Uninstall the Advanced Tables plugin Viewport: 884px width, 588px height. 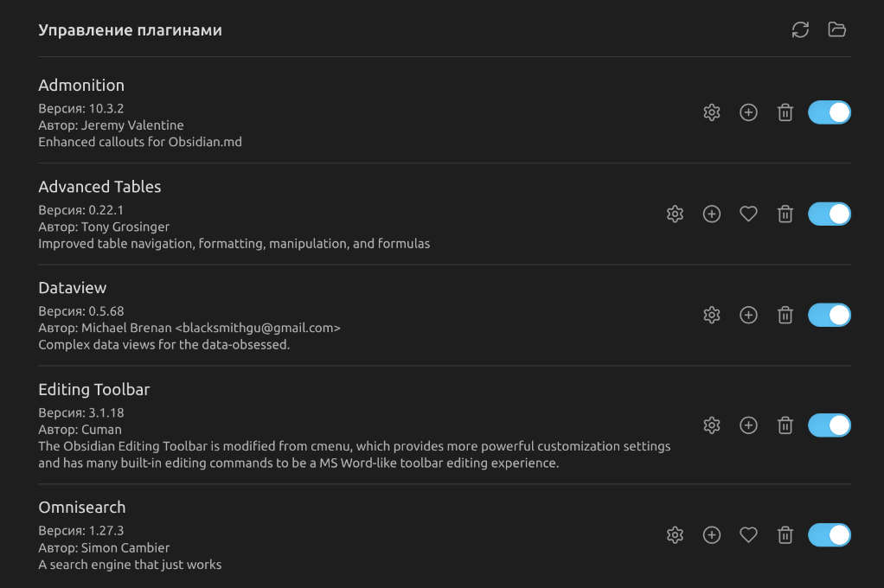tap(785, 214)
